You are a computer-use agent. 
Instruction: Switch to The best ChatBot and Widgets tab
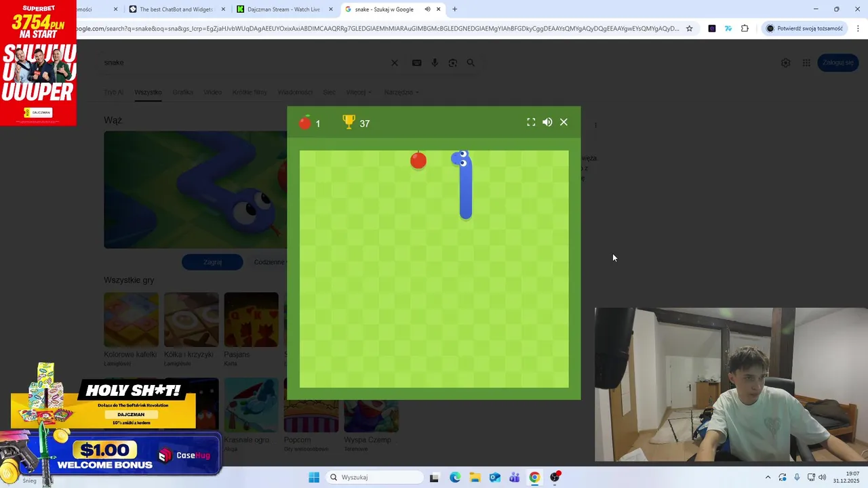point(175,9)
